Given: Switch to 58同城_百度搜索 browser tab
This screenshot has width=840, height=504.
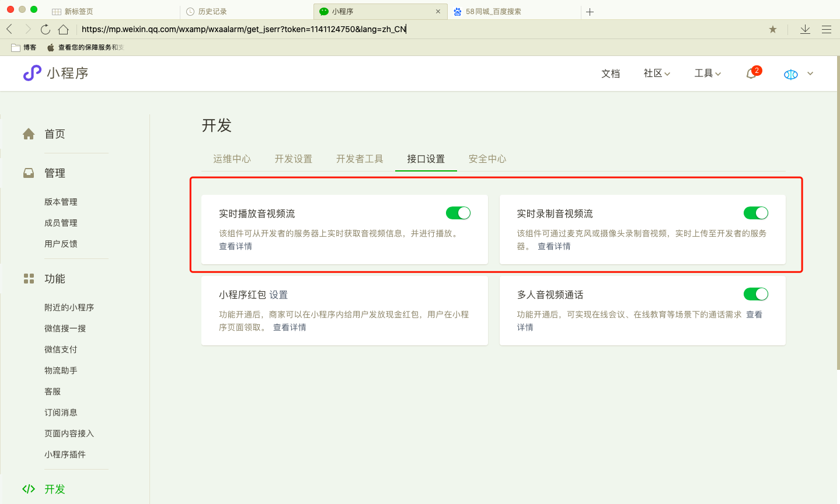Looking at the screenshot, I should pos(514,12).
